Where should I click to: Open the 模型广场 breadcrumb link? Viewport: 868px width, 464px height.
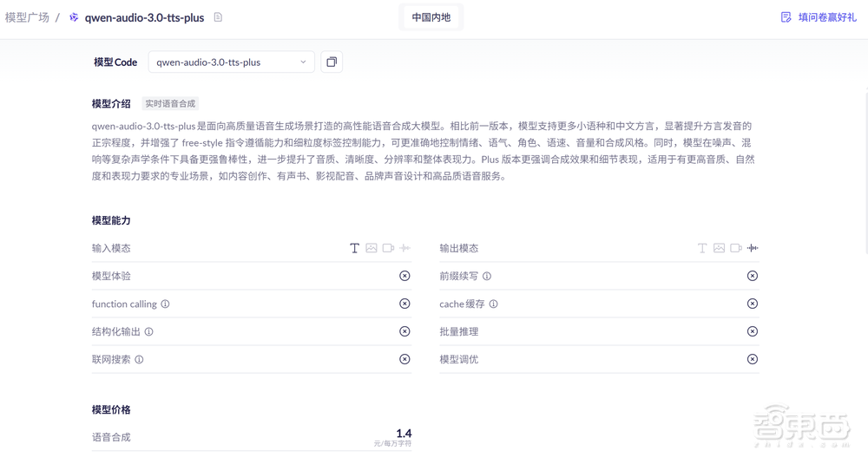(27, 17)
